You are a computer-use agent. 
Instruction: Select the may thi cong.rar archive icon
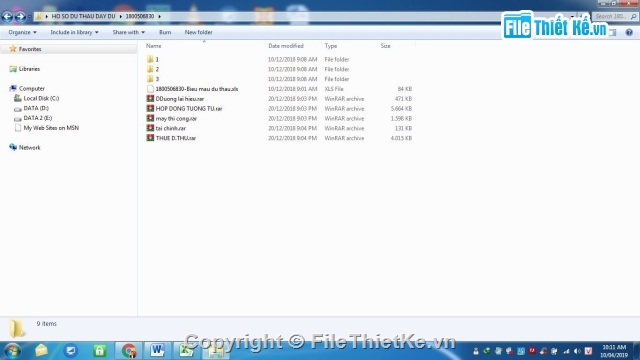coord(150,118)
